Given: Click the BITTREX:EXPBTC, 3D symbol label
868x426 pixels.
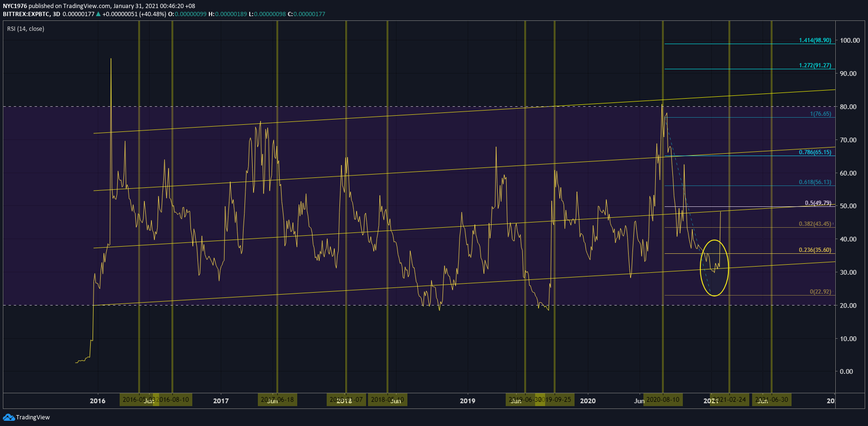Looking at the screenshot, I should click(31, 14).
